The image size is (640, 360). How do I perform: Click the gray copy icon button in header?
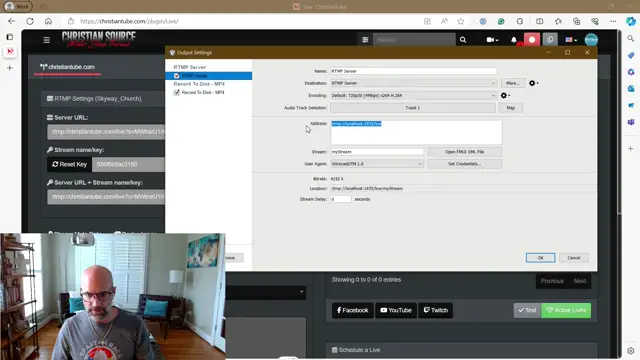pos(550,40)
